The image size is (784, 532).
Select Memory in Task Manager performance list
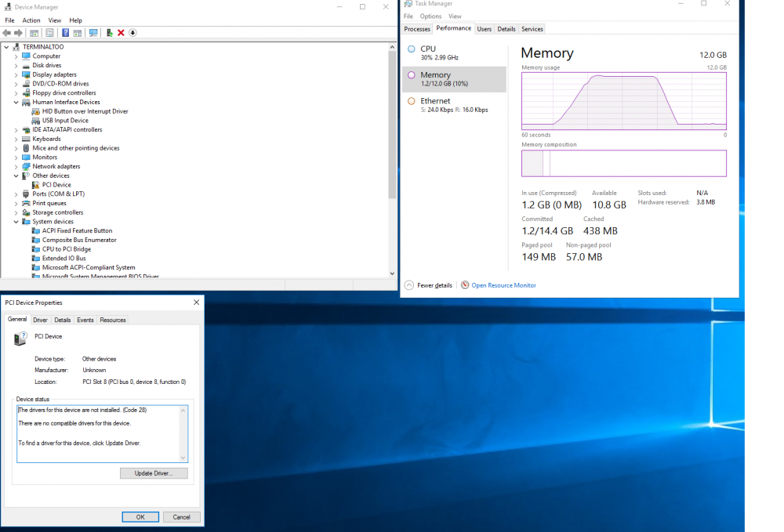pos(454,79)
